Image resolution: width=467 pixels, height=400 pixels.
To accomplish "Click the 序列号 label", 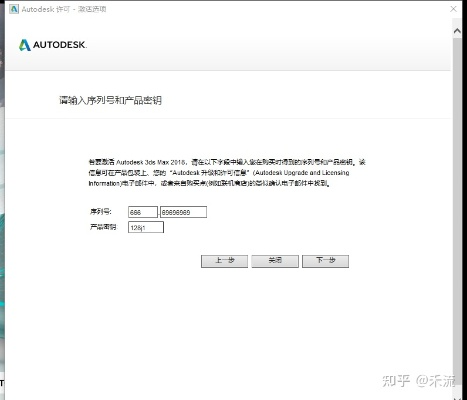I will click(x=100, y=212).
